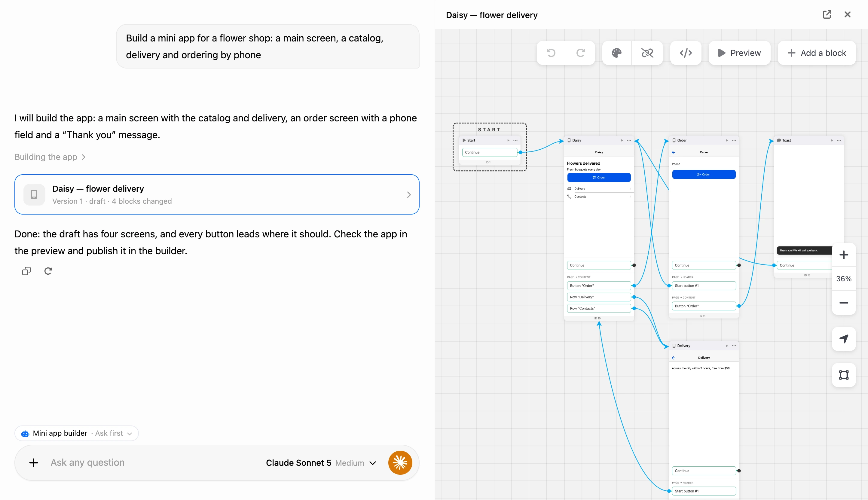Expand the Building the app details
This screenshot has height=500, width=868.
pyautogui.click(x=50, y=157)
